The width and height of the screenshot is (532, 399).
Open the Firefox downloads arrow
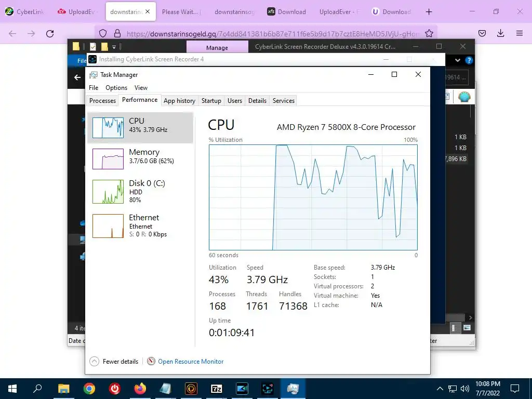tap(500, 33)
